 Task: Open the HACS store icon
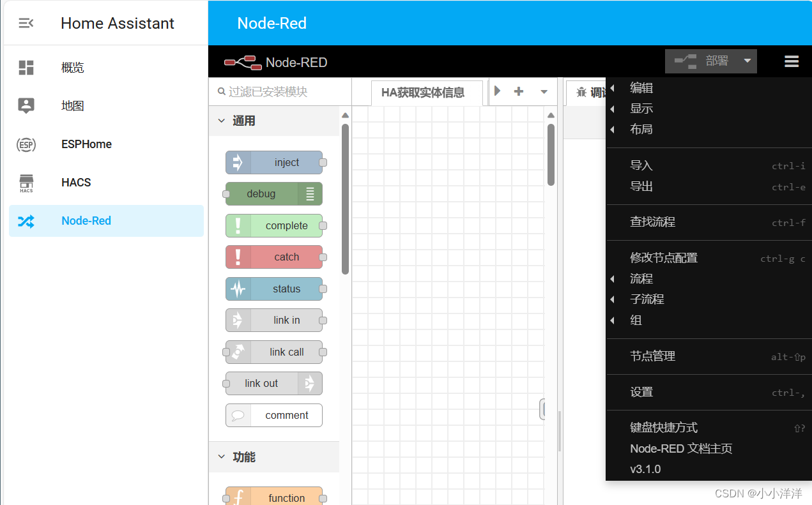pyautogui.click(x=26, y=183)
